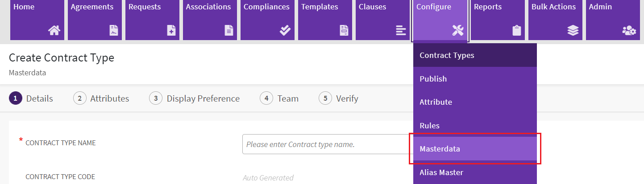The width and height of the screenshot is (644, 184).
Task: Click the Clauses text-lines icon
Action: coord(401,30)
